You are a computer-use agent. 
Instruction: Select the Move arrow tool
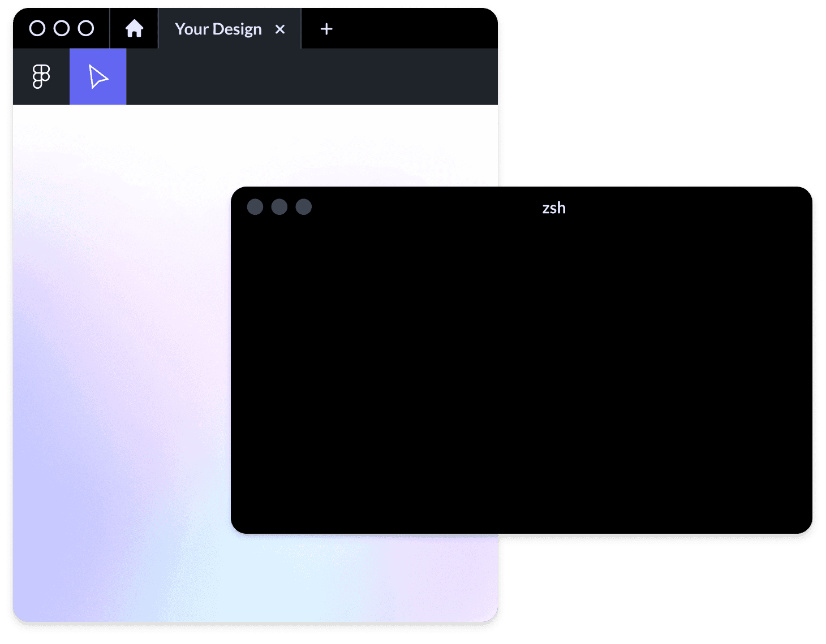pyautogui.click(x=98, y=77)
